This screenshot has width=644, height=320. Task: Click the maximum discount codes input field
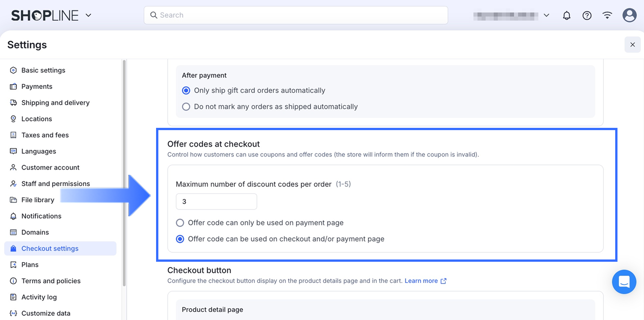216,202
